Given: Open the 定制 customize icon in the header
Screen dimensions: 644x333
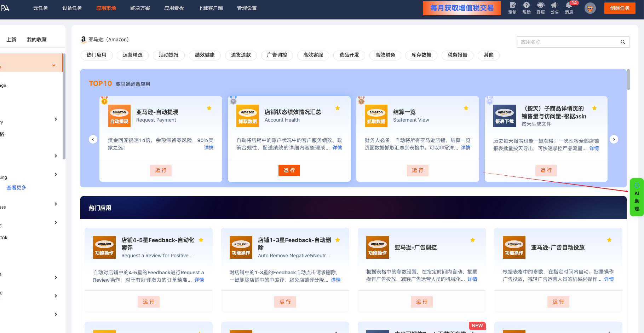Looking at the screenshot, I should click(512, 8).
